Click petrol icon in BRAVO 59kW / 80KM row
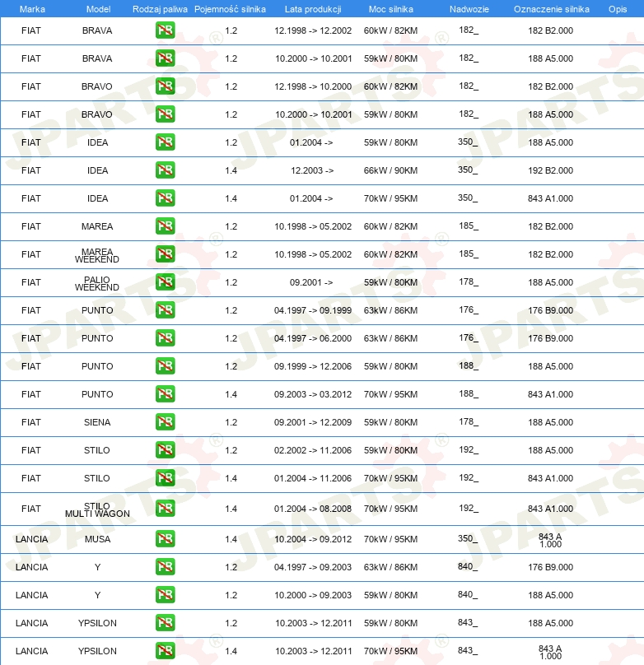Screen dimensions: 644x665 [x=165, y=114]
